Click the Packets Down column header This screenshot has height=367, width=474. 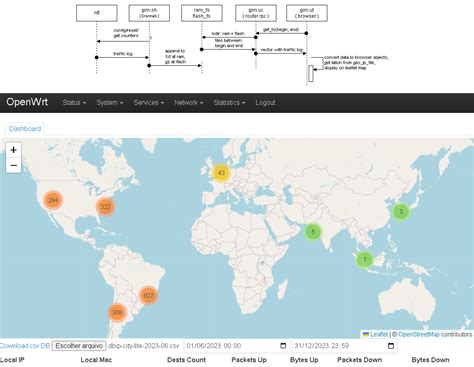tap(359, 360)
